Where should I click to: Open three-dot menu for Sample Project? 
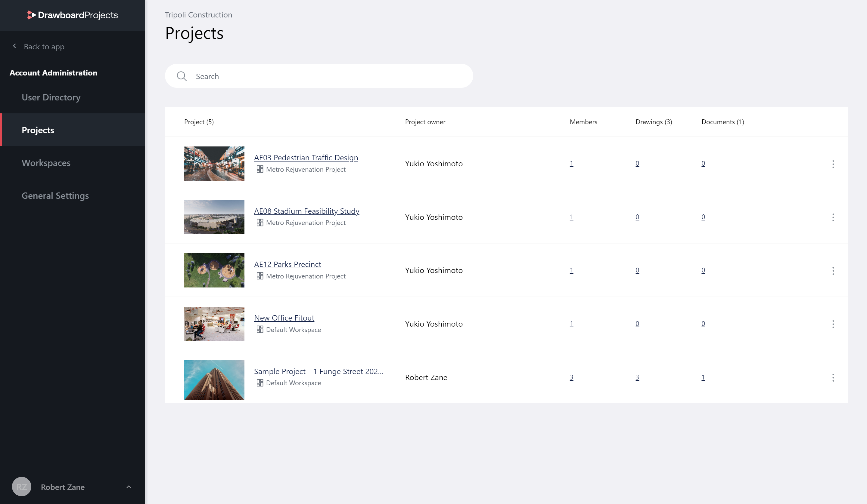(x=833, y=377)
